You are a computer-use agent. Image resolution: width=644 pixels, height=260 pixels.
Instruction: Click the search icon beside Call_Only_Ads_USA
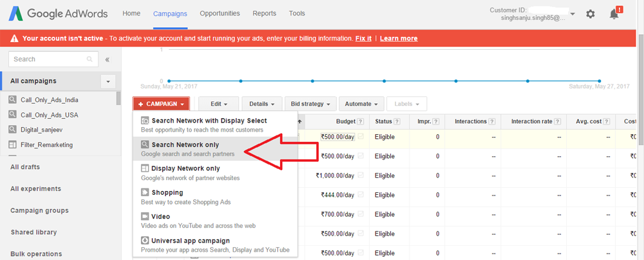13,115
